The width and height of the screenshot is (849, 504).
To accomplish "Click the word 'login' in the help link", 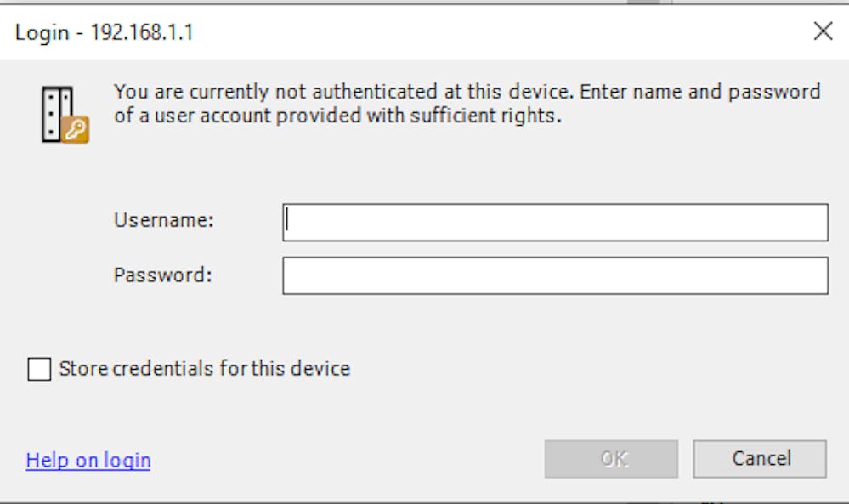I will [x=127, y=460].
